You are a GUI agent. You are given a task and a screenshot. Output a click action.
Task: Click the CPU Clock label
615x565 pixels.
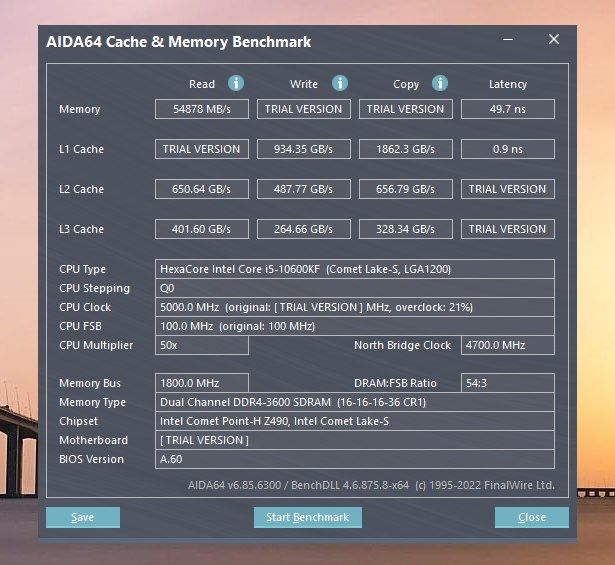pos(85,307)
